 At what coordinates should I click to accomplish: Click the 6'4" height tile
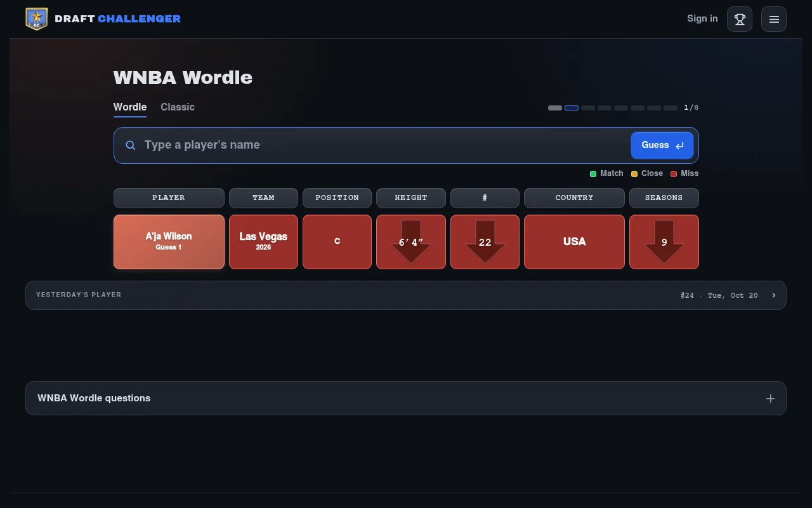(x=411, y=242)
